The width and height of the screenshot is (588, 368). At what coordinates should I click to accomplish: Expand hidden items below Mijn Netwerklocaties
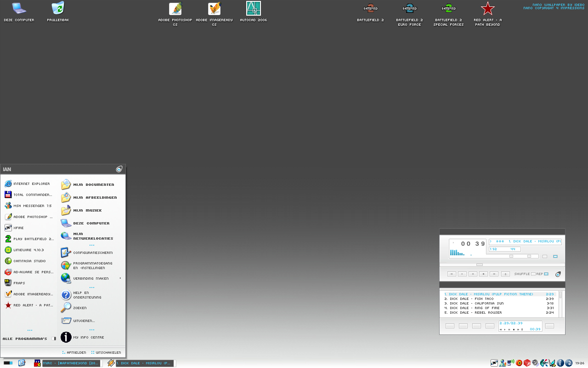click(92, 245)
